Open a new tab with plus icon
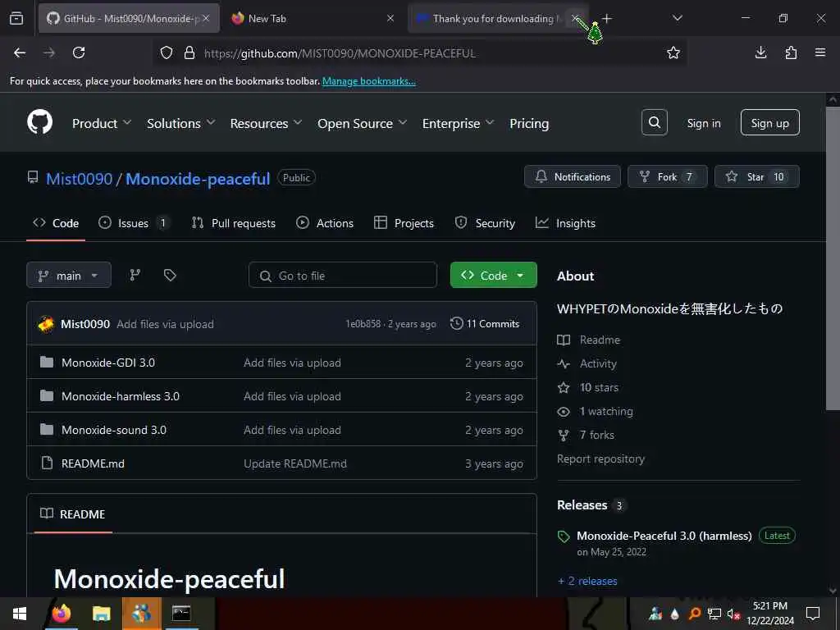The width and height of the screenshot is (840, 630). (x=607, y=18)
